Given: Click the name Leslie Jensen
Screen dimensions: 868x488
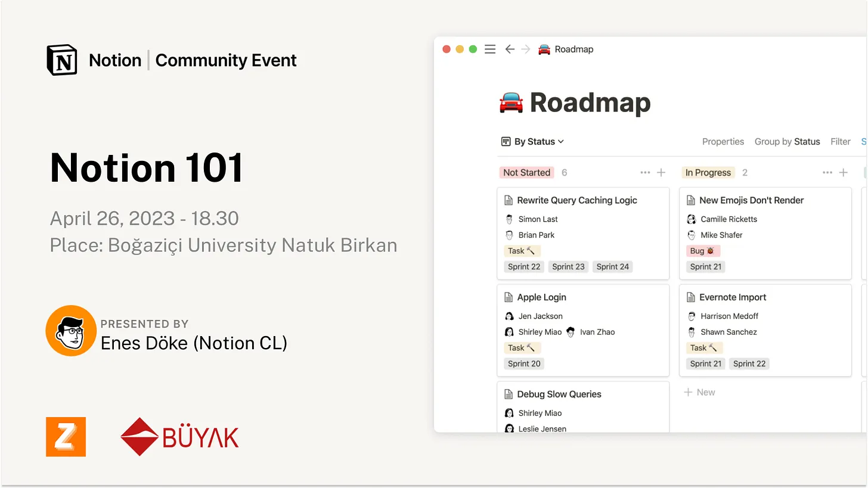Looking at the screenshot, I should (x=542, y=429).
